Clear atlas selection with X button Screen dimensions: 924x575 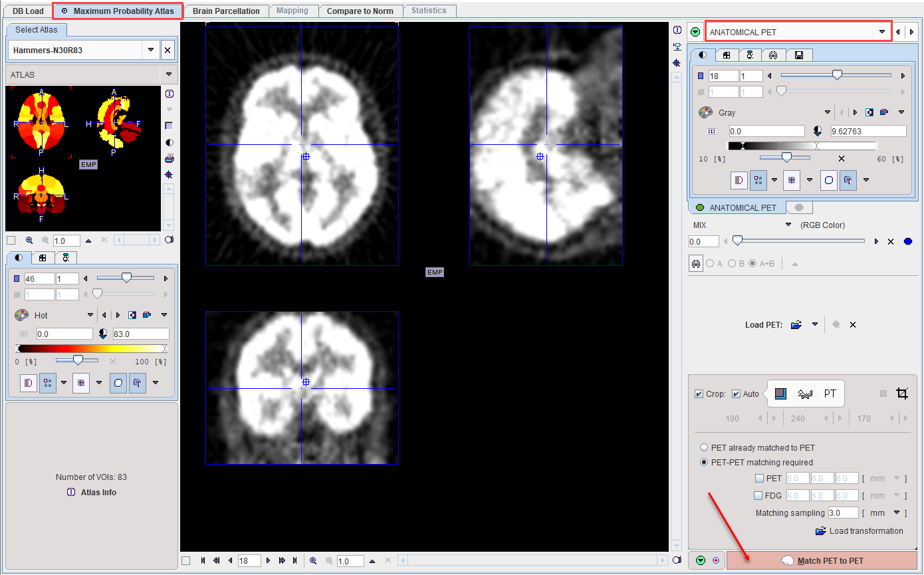(x=168, y=50)
